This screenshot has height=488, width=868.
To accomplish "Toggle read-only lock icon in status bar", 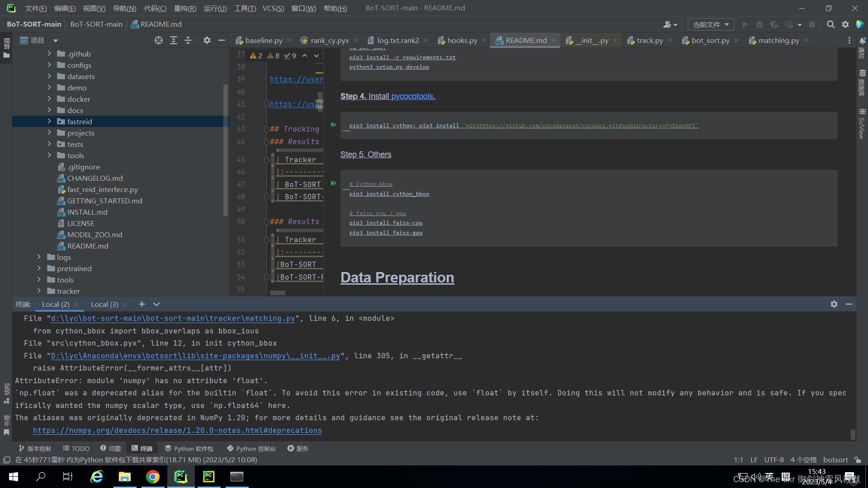I will (x=858, y=460).
